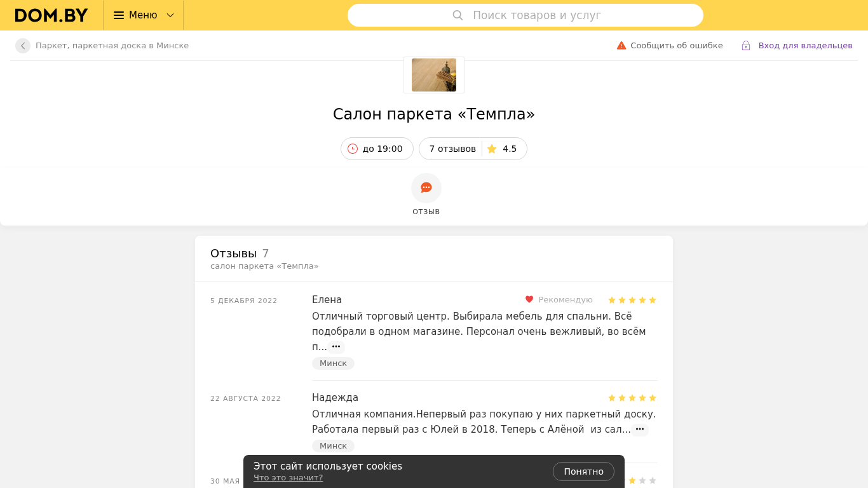The image size is (868, 488).
Task: Click the Минск tag under Елена's review
Action: (333, 363)
